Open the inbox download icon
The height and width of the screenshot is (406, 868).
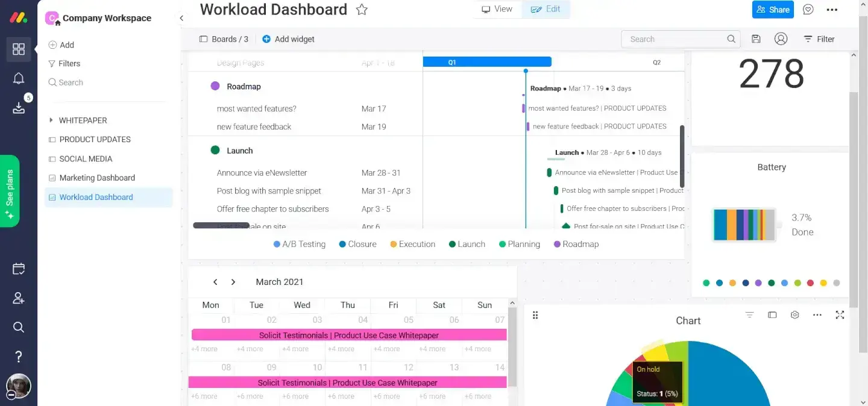click(19, 108)
